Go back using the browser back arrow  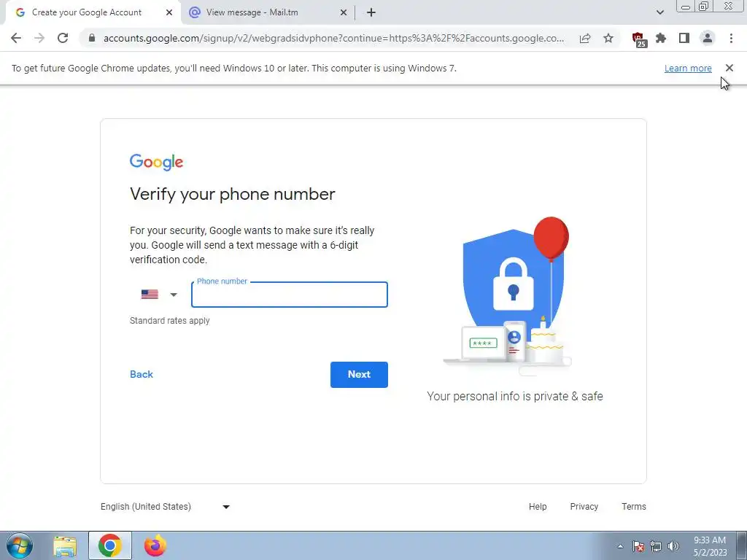[x=16, y=38]
